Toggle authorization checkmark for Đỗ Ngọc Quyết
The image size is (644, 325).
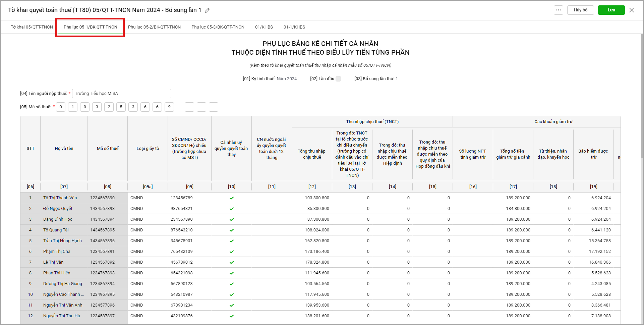(231, 209)
